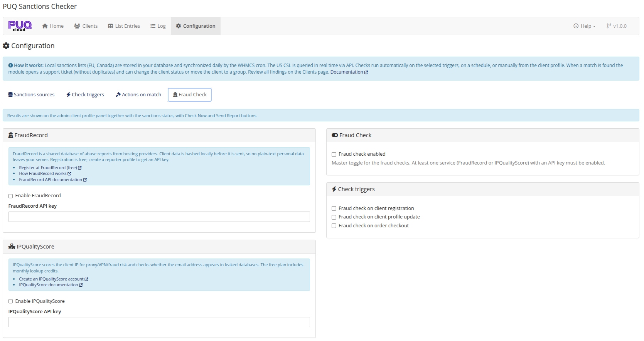Click the Register at FraudRecord external icon
Screen dimensions: 644x341
80,168
